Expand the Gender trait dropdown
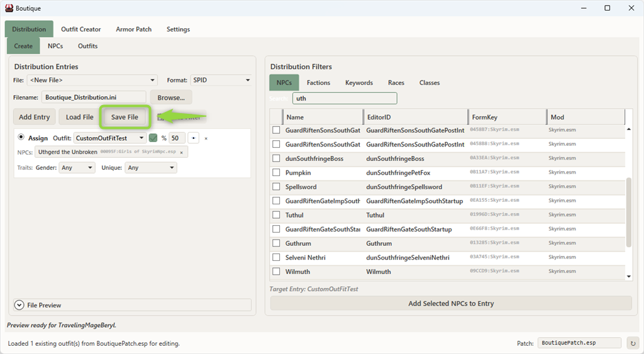This screenshot has height=354, width=644. tap(77, 168)
